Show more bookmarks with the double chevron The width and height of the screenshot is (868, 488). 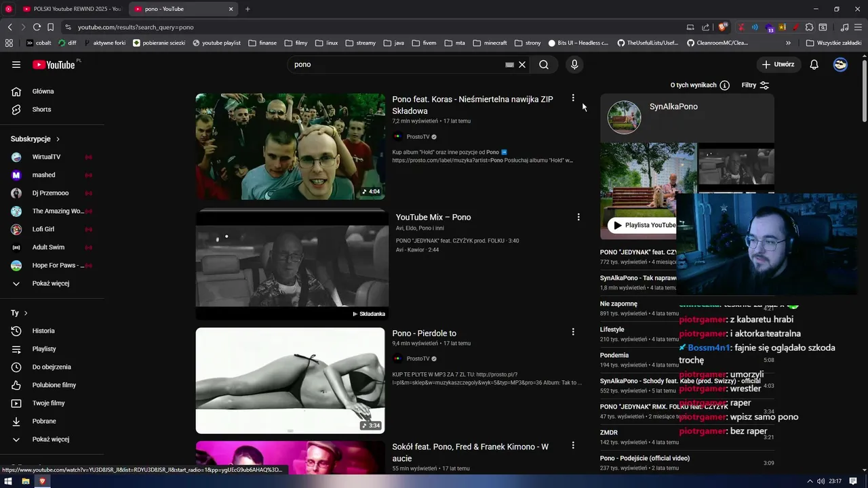click(x=789, y=43)
